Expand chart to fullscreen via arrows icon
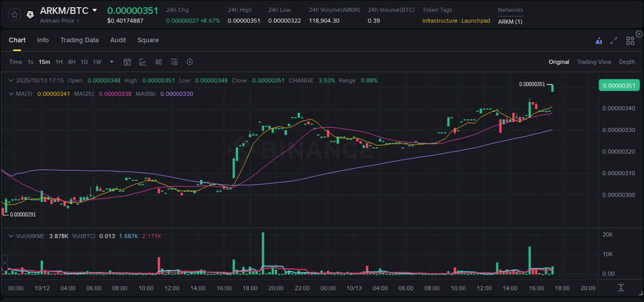Screen dimensions: 644x302 (x=614, y=40)
